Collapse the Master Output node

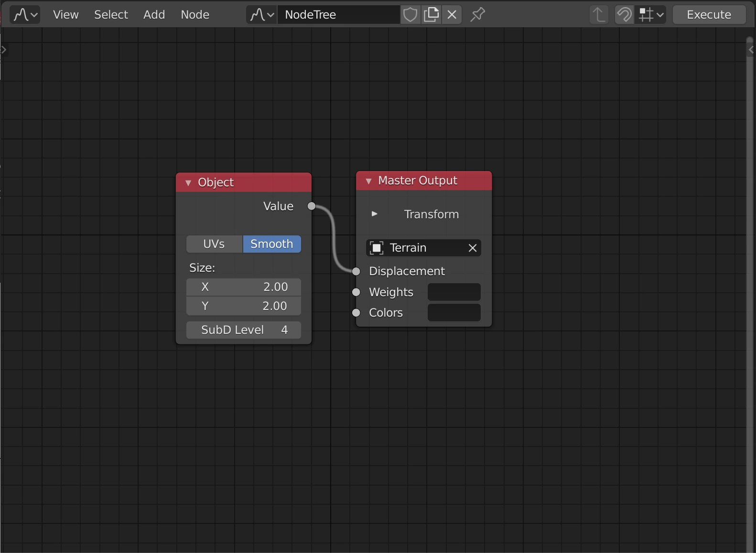(368, 181)
